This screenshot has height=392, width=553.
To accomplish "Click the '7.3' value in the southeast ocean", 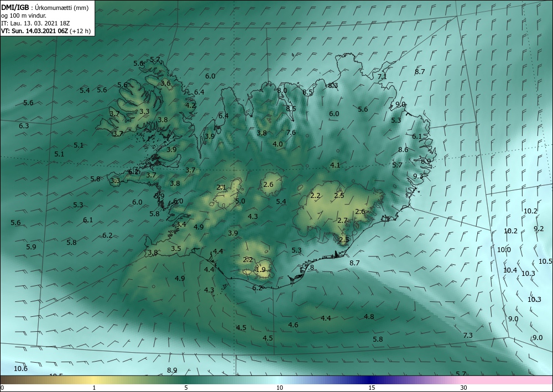I will tap(468, 335).
